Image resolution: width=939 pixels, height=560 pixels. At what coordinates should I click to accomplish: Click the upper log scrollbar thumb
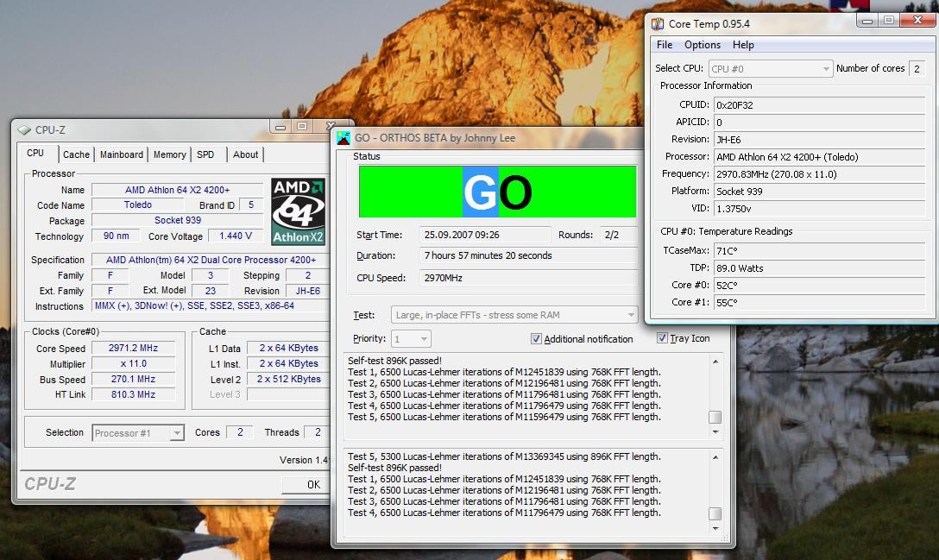(x=715, y=417)
